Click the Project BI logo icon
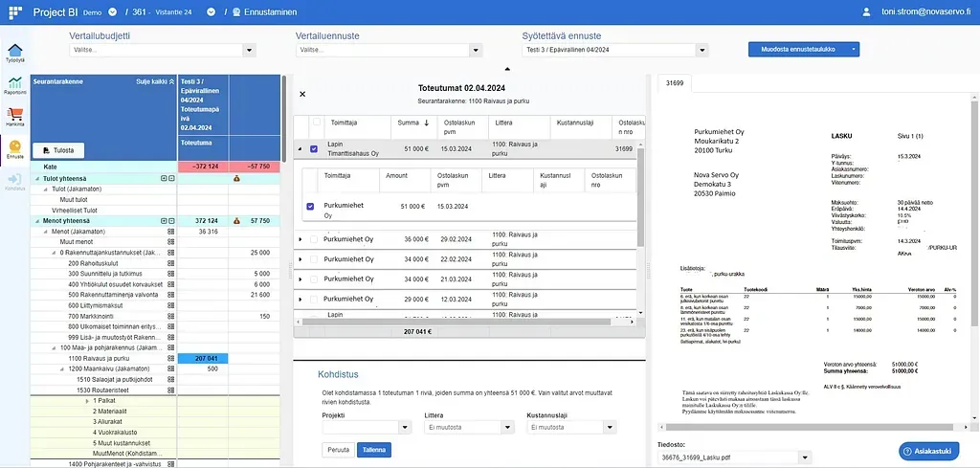Screen dimensions: 980x468 click(x=15, y=11)
